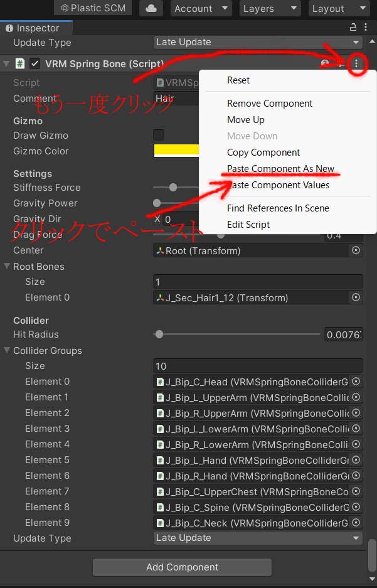Click object picker for J_Bip_C_Neck element

pos(356,523)
